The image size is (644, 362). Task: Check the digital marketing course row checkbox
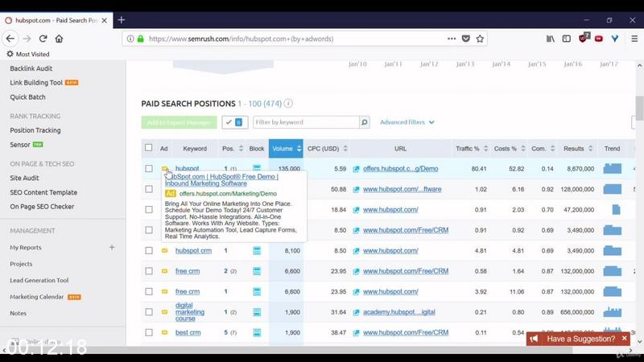click(x=149, y=312)
